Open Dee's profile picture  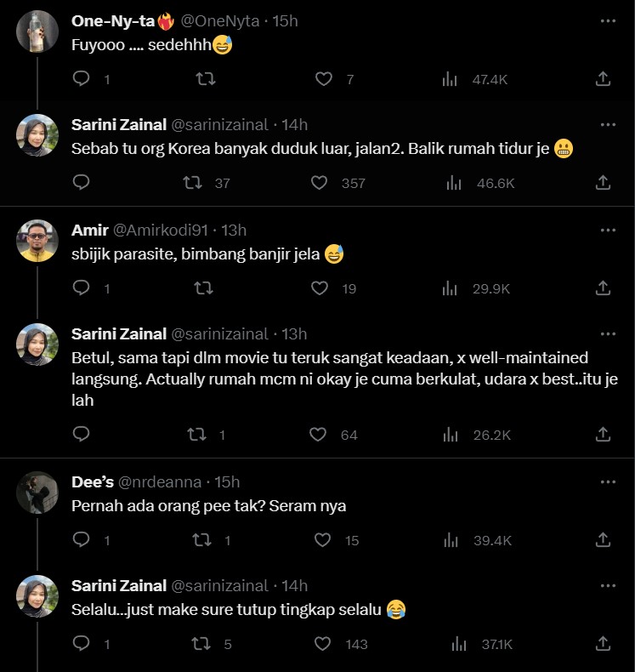coord(37,493)
